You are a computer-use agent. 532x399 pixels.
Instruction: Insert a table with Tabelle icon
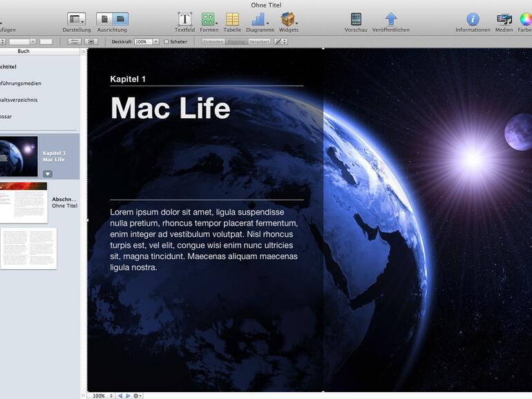point(232,19)
